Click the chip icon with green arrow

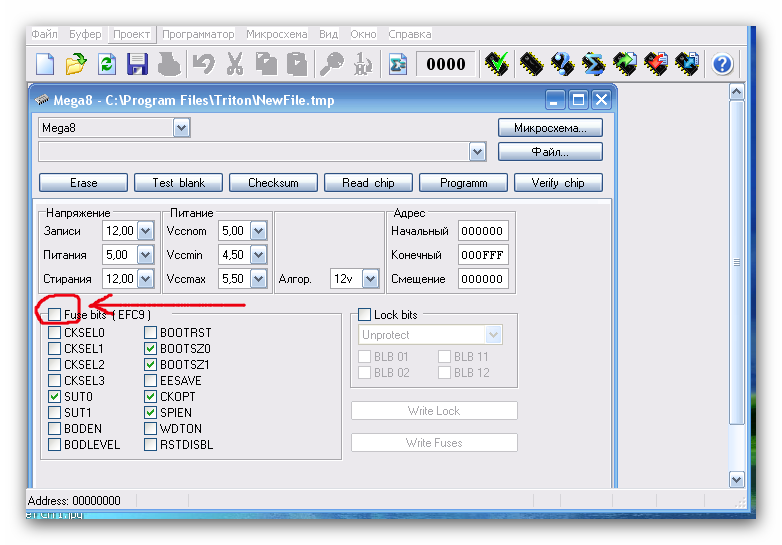point(624,64)
